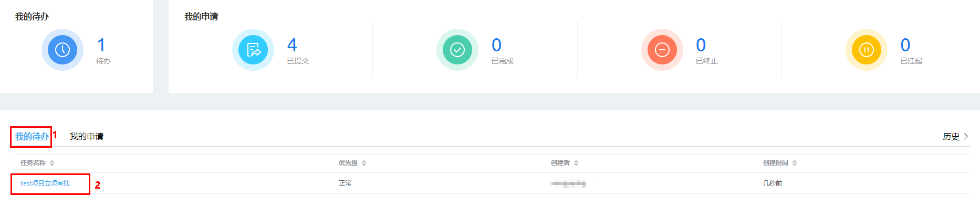
Task: Sort by 创建时间 column arrows
Action: click(x=795, y=163)
